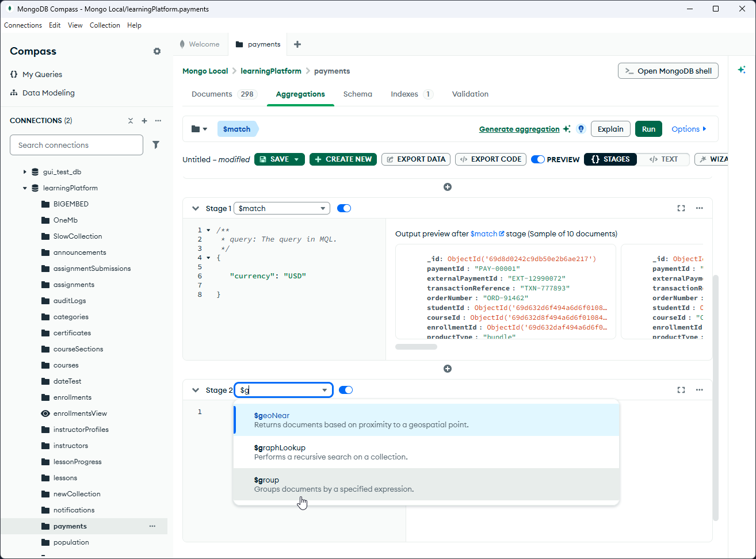Screen dimensions: 756x559
Task: Open Stage 1 more options ellipsis
Action: tap(700, 208)
